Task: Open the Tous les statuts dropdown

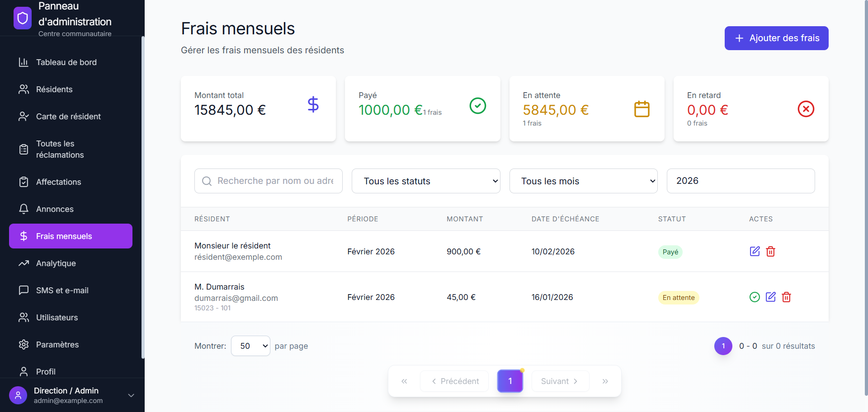Action: point(425,181)
